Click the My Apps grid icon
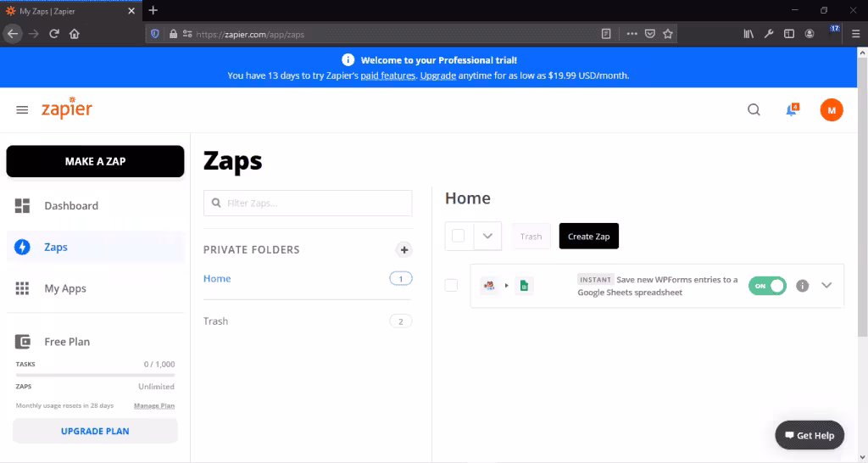The width and height of the screenshot is (868, 463). click(22, 288)
